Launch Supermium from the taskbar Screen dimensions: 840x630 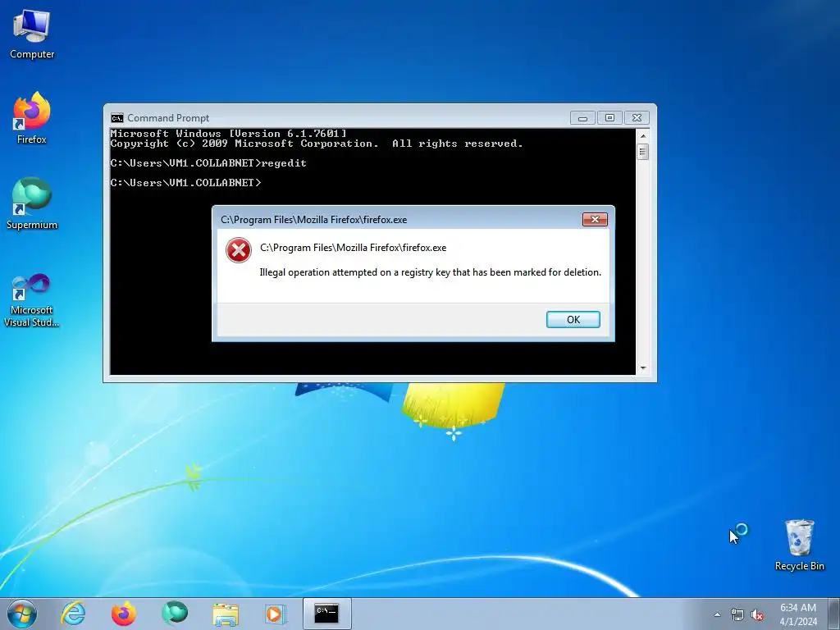pyautogui.click(x=175, y=614)
